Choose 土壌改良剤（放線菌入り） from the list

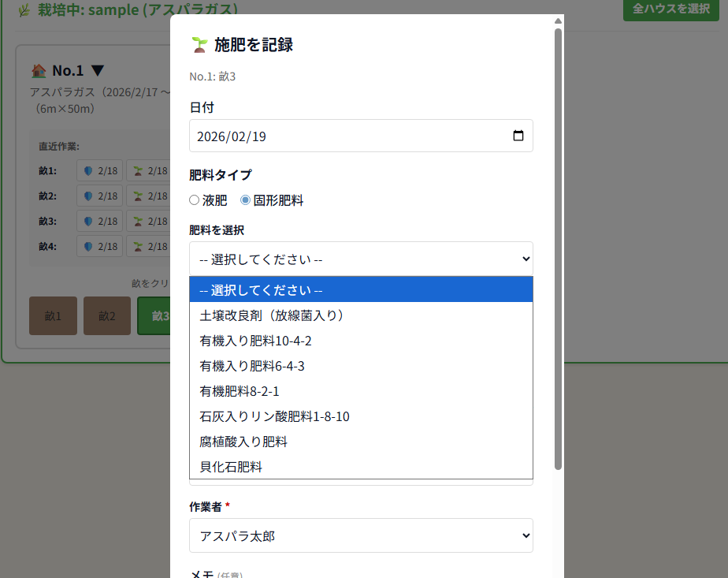pos(273,315)
